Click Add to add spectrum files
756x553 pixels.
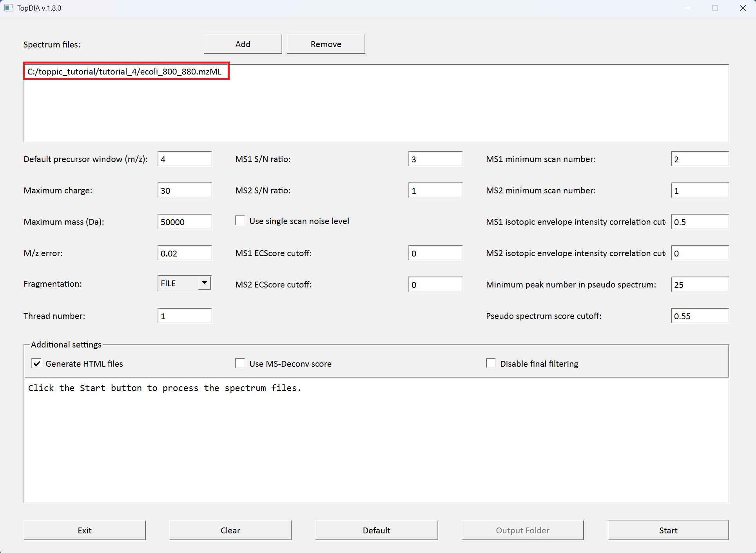coord(243,44)
